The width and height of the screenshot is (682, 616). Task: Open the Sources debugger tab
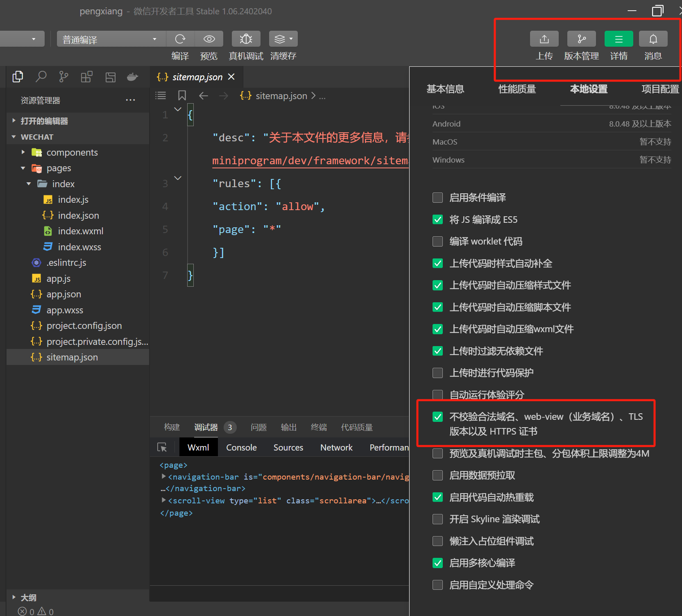[288, 447]
